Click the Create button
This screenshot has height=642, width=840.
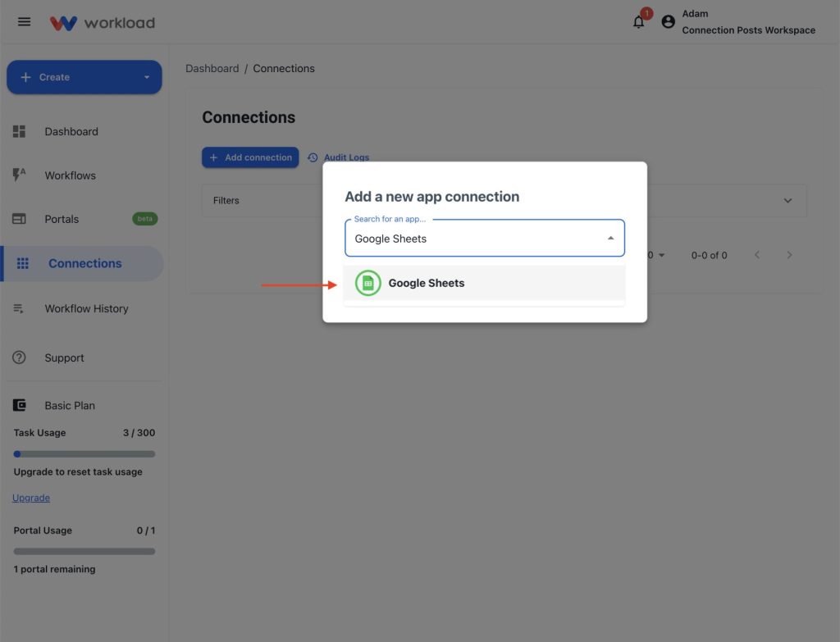click(x=84, y=77)
